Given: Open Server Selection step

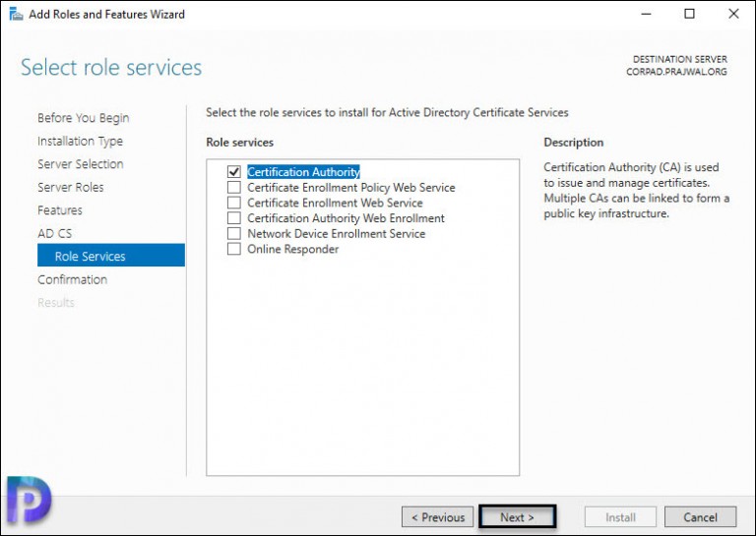Looking at the screenshot, I should (x=81, y=163).
